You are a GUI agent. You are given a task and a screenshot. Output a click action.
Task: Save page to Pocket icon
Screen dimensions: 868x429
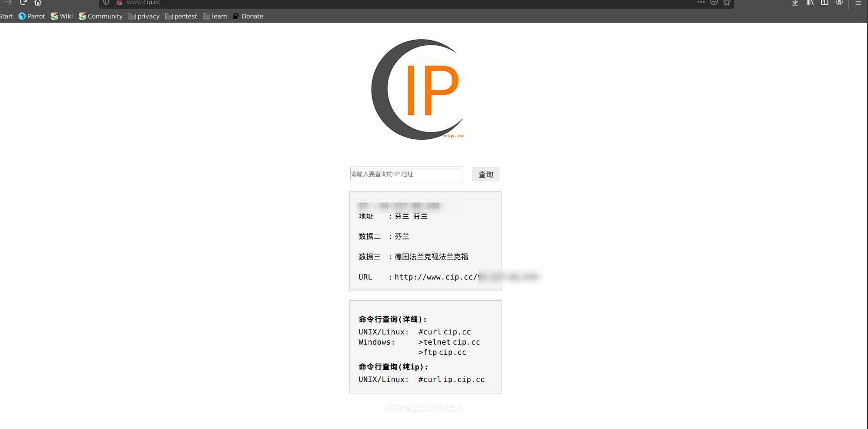click(x=714, y=2)
